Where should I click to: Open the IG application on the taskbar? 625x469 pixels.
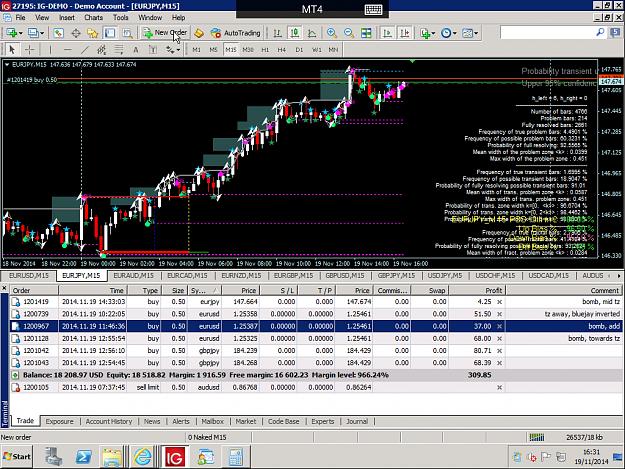point(175,457)
